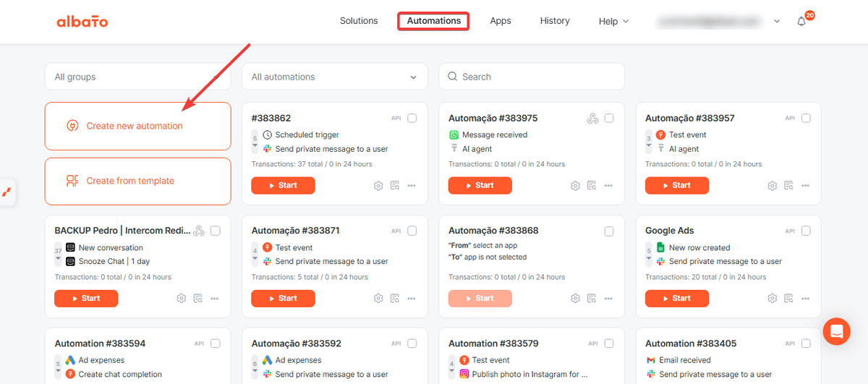Screen dimensions: 868x384
Task: Open log icon on BACKUP Pedro card
Action: [198, 298]
